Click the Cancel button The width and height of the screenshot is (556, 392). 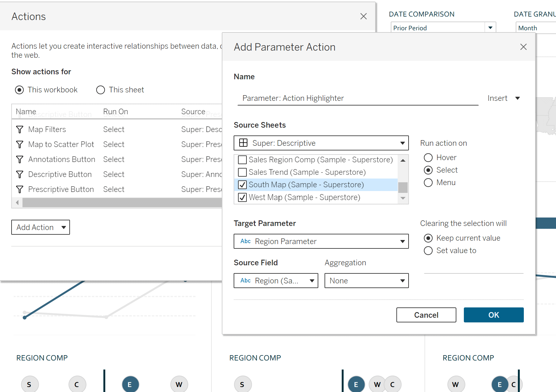(426, 315)
